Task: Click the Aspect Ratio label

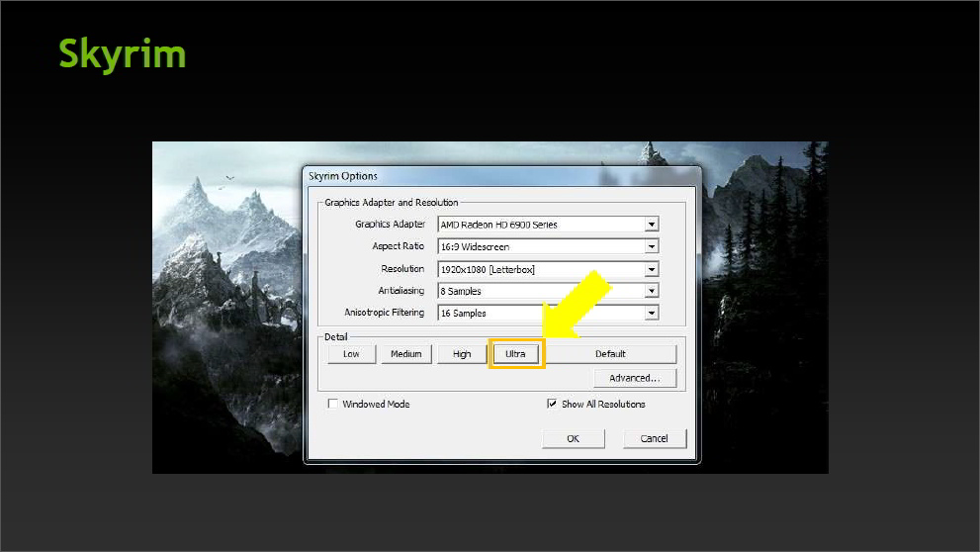Action: [399, 246]
